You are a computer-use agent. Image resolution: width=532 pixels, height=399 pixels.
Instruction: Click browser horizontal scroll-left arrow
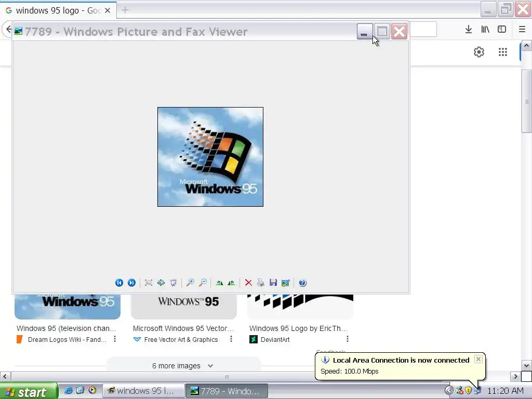pyautogui.click(x=5, y=376)
